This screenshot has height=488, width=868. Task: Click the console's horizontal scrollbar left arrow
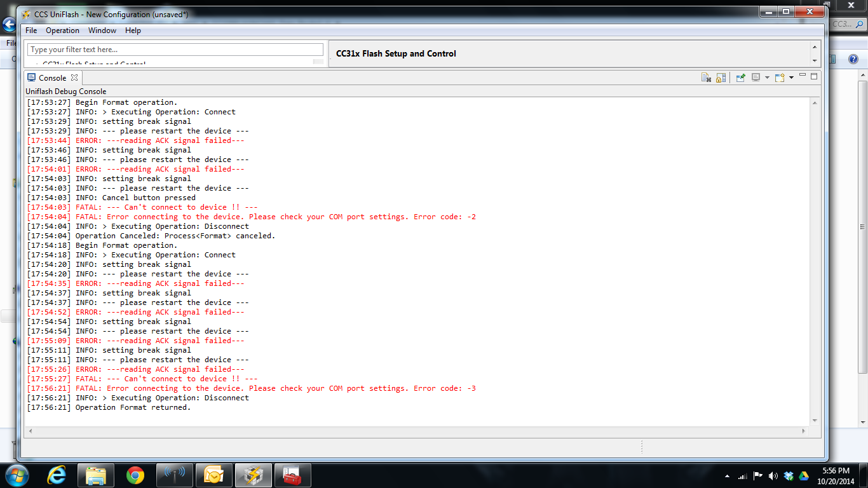(x=31, y=431)
